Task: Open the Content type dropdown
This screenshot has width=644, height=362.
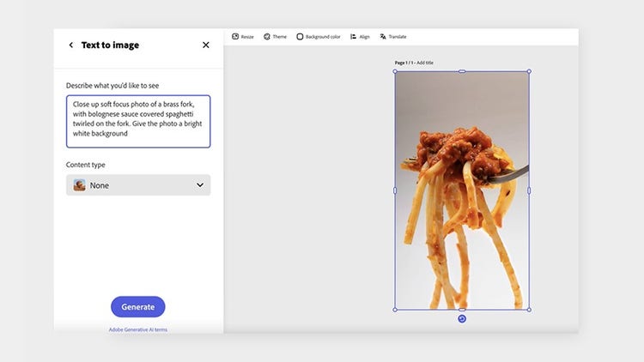Action: click(138, 185)
